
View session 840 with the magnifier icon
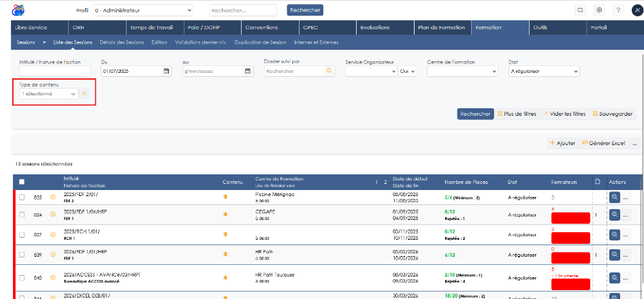point(615,278)
